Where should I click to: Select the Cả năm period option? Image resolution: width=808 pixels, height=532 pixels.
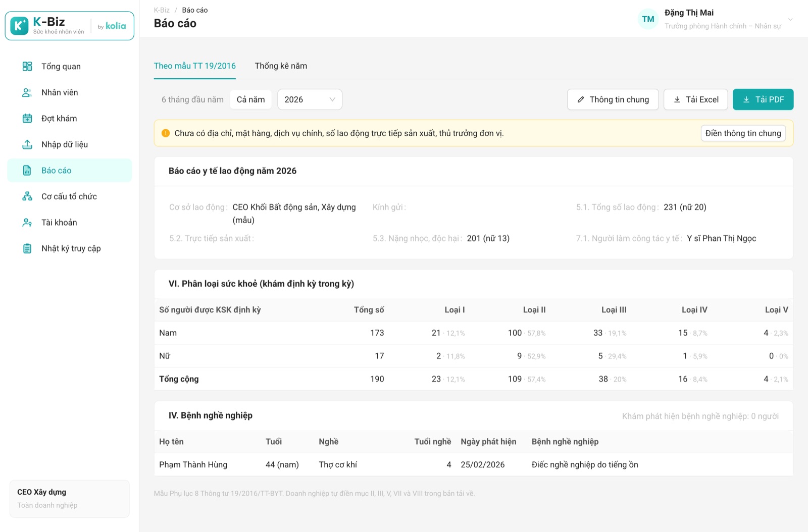click(250, 99)
